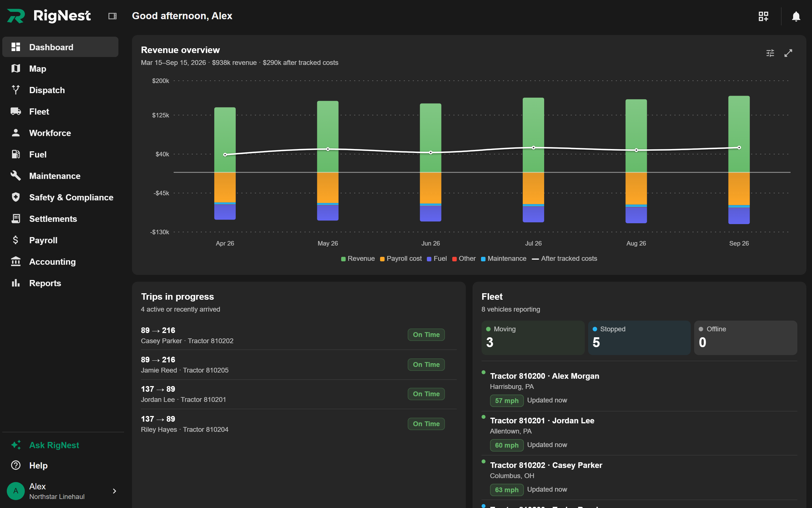
Task: Filter fleet by Offline vehicles card
Action: click(x=745, y=338)
